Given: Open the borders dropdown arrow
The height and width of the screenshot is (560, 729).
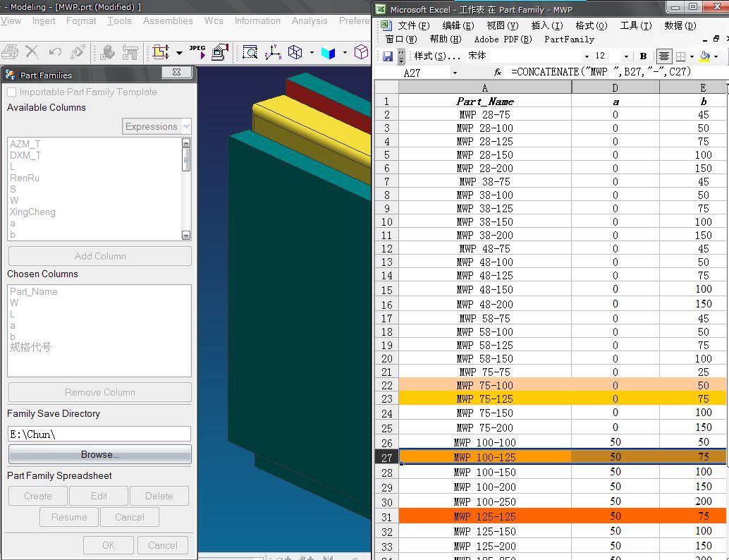Looking at the screenshot, I should click(692, 56).
